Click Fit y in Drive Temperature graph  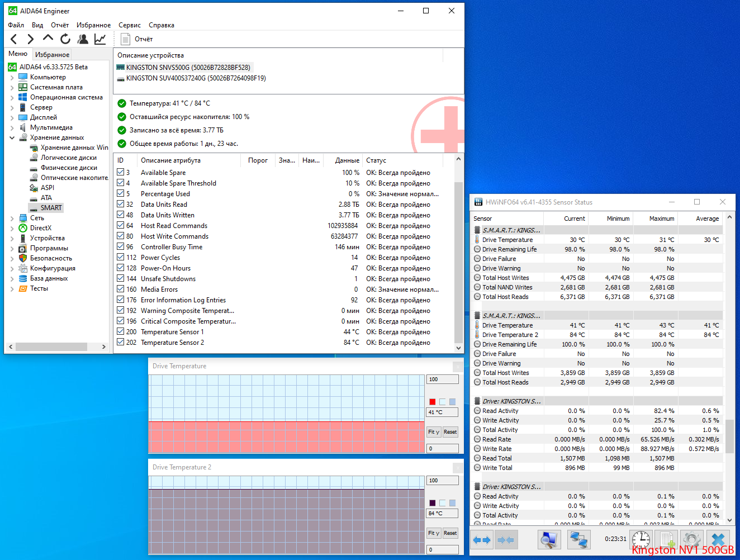coord(434,432)
